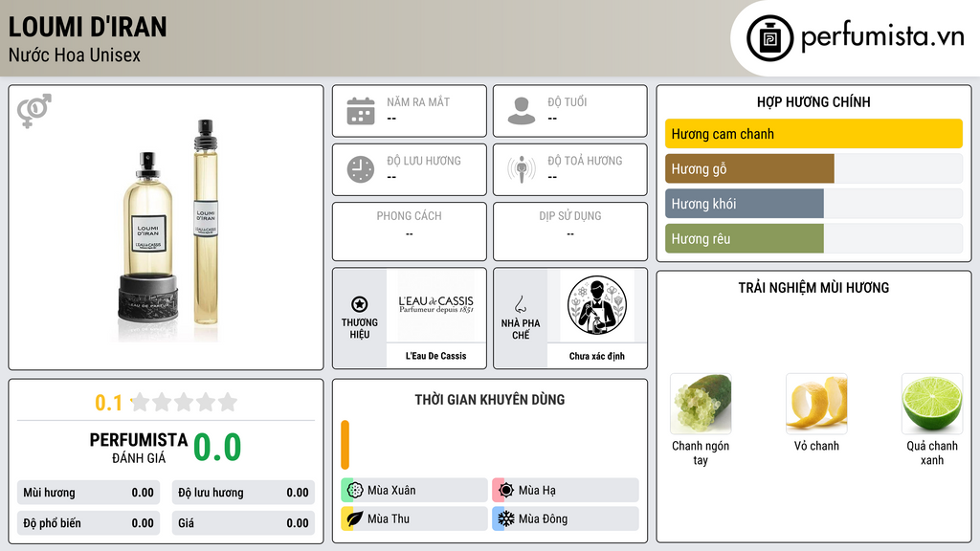This screenshot has width=980, height=551.
Task: Click the green 0.0 Perfumista score
Action: pos(217,448)
